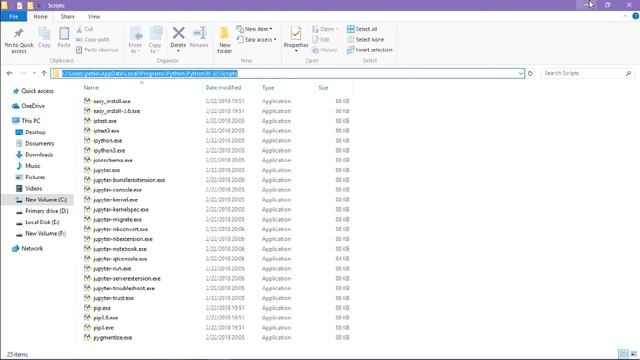Viewport: 640px width, 360px height.
Task: Select Local Disk (E:)
Action: point(38,222)
